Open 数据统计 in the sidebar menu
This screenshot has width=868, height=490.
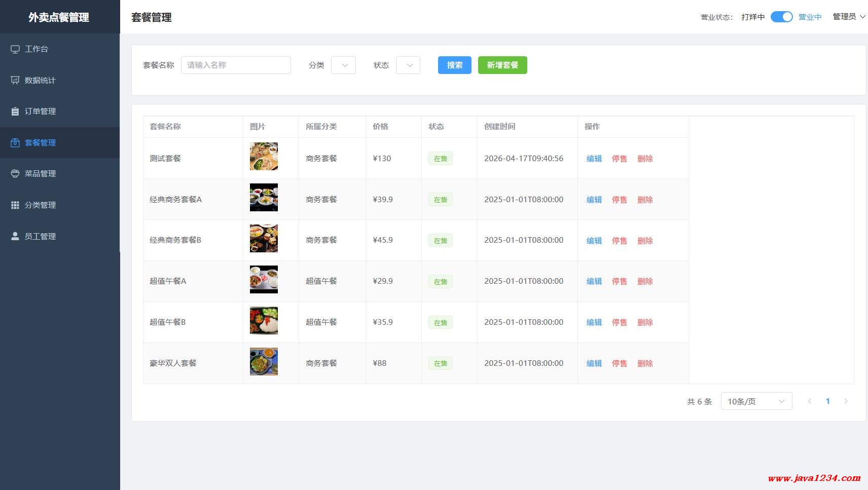tap(40, 80)
